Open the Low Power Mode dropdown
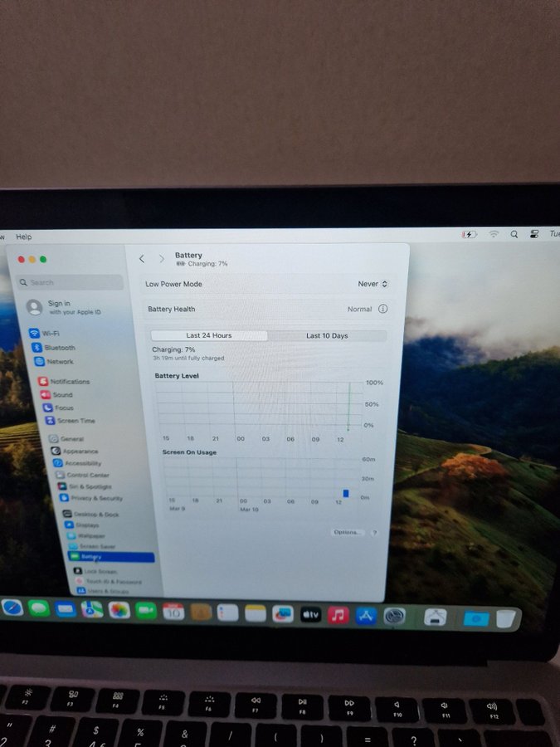 click(x=373, y=284)
